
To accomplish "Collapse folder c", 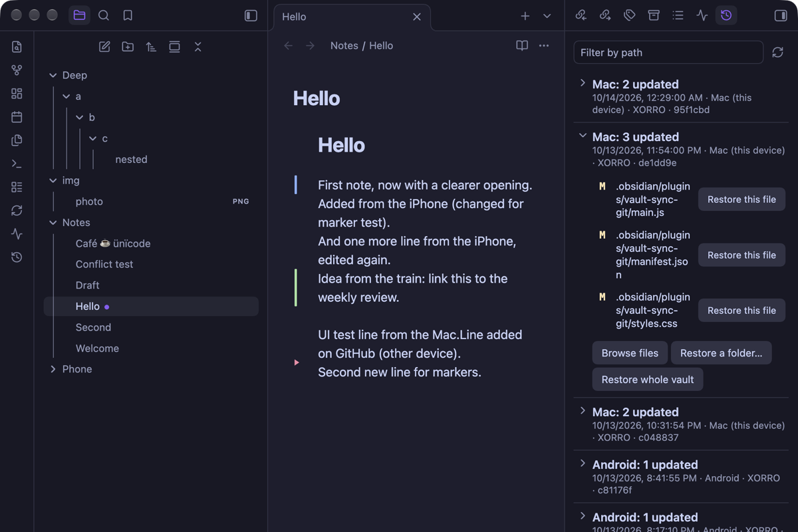I will point(93,139).
